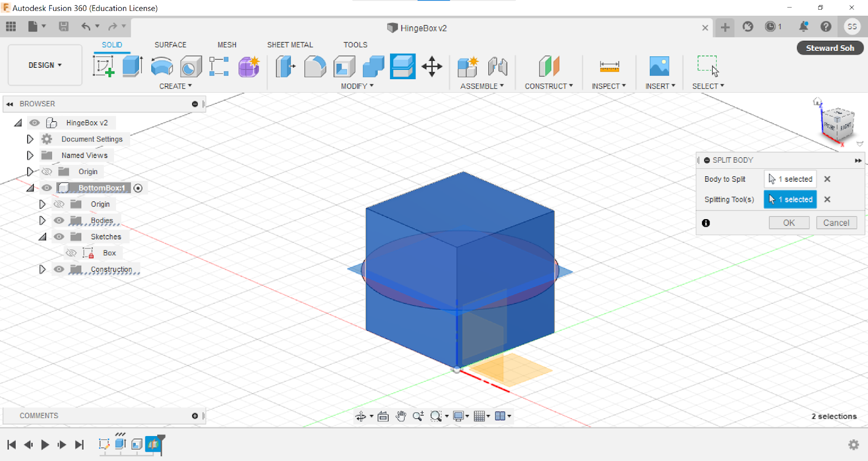The image size is (868, 461).
Task: Open the Help question mark icon
Action: click(826, 27)
